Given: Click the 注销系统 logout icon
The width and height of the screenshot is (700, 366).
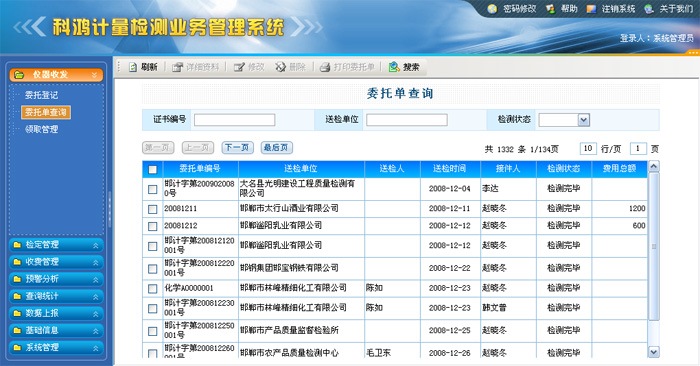Looking at the screenshot, I should click(591, 8).
